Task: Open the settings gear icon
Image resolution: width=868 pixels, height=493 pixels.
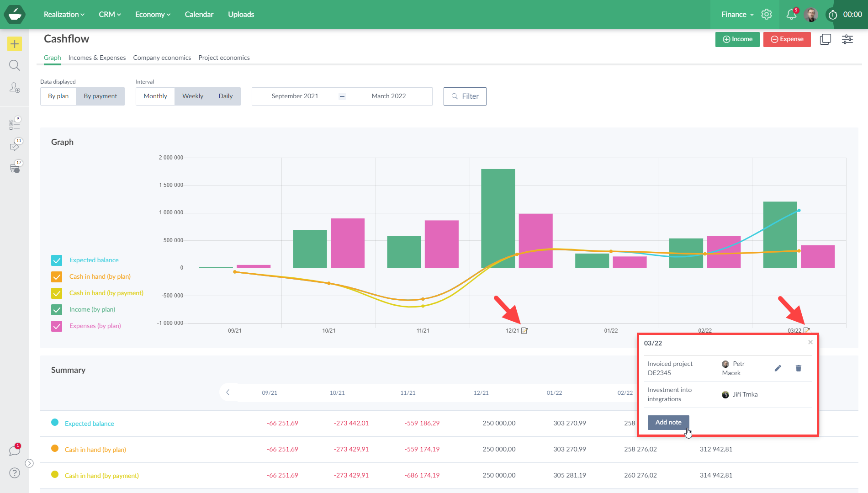Action: 766,15
